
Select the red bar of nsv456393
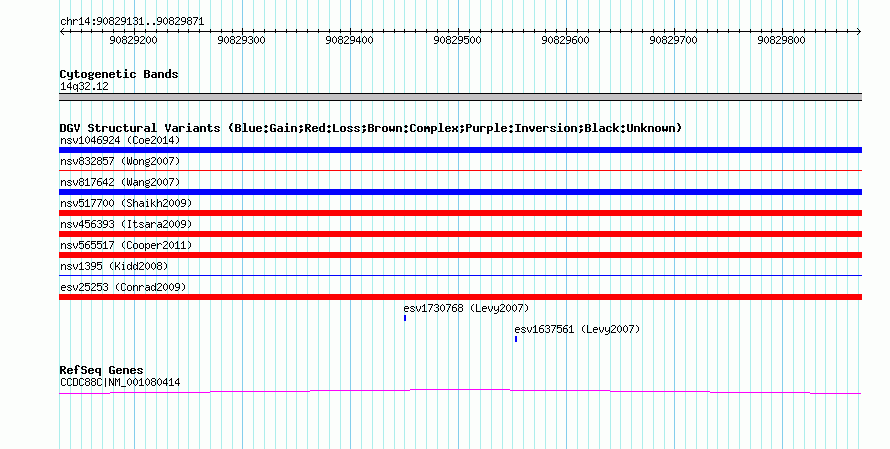coord(460,234)
